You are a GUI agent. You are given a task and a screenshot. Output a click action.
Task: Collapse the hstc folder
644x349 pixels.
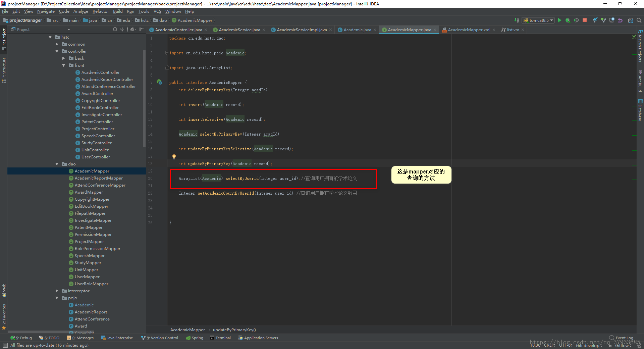50,37
